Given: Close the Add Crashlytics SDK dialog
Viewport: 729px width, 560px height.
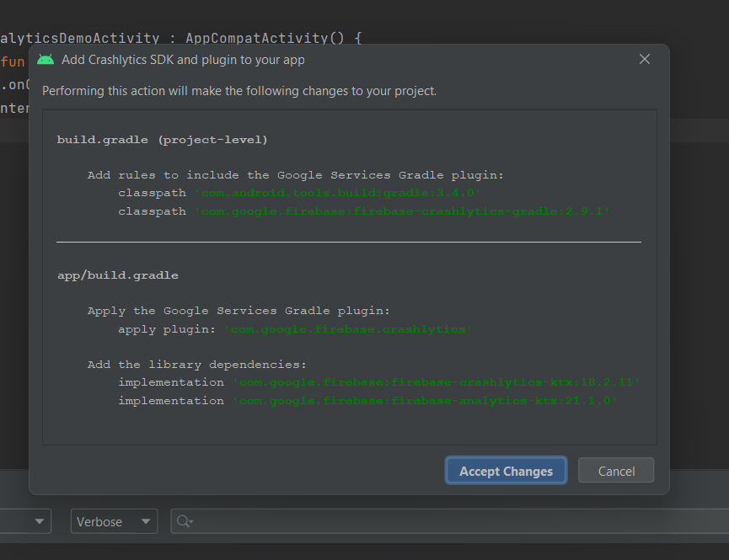Looking at the screenshot, I should (x=645, y=59).
